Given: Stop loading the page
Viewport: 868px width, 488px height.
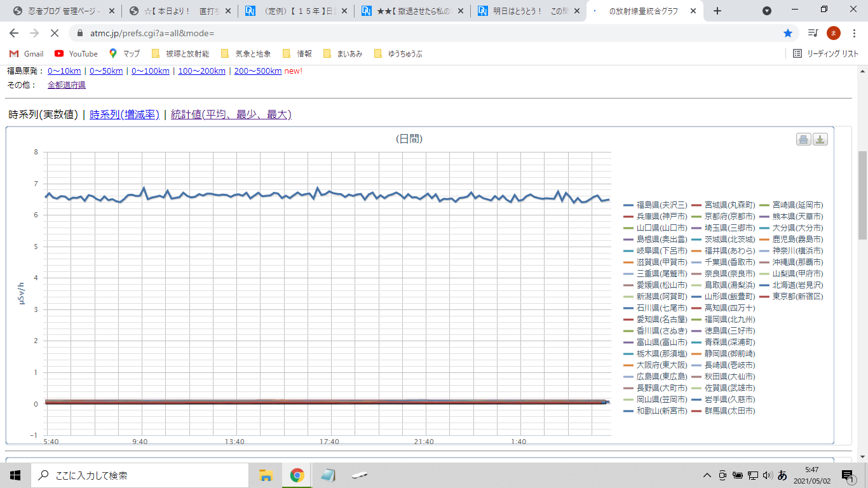Looking at the screenshot, I should [x=55, y=33].
